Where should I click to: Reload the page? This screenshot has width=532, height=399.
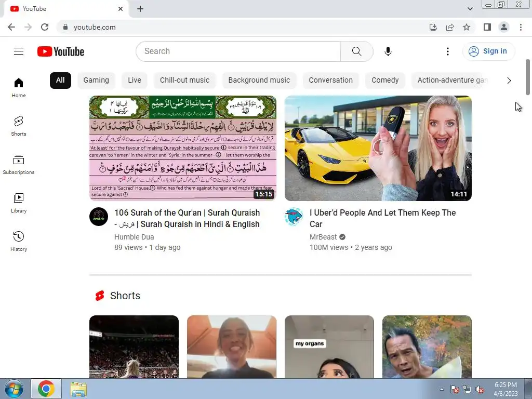[x=45, y=27]
